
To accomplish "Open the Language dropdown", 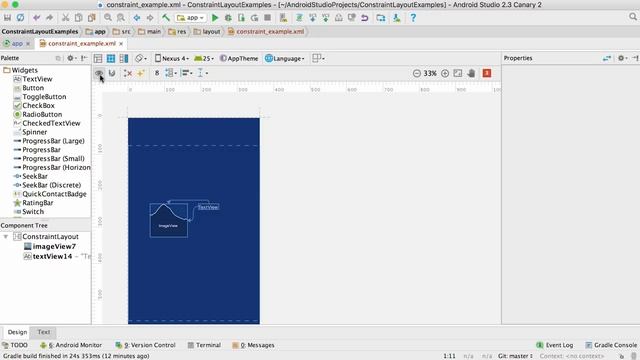I will [x=285, y=58].
